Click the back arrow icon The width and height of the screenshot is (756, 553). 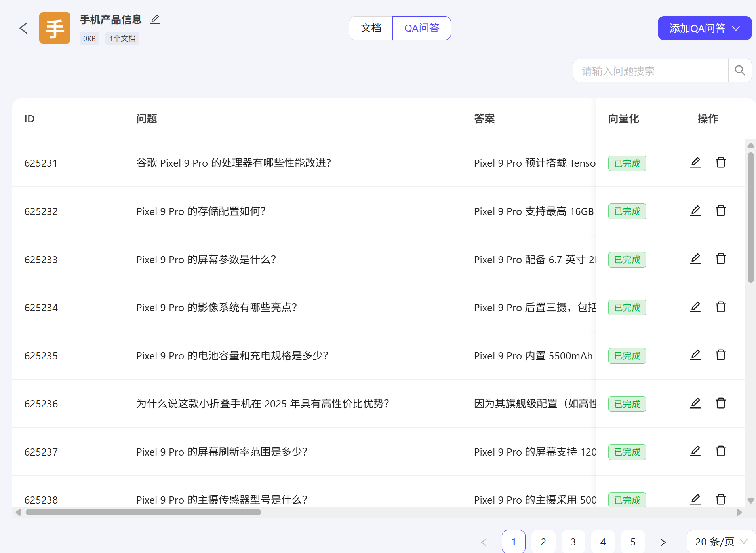[23, 28]
